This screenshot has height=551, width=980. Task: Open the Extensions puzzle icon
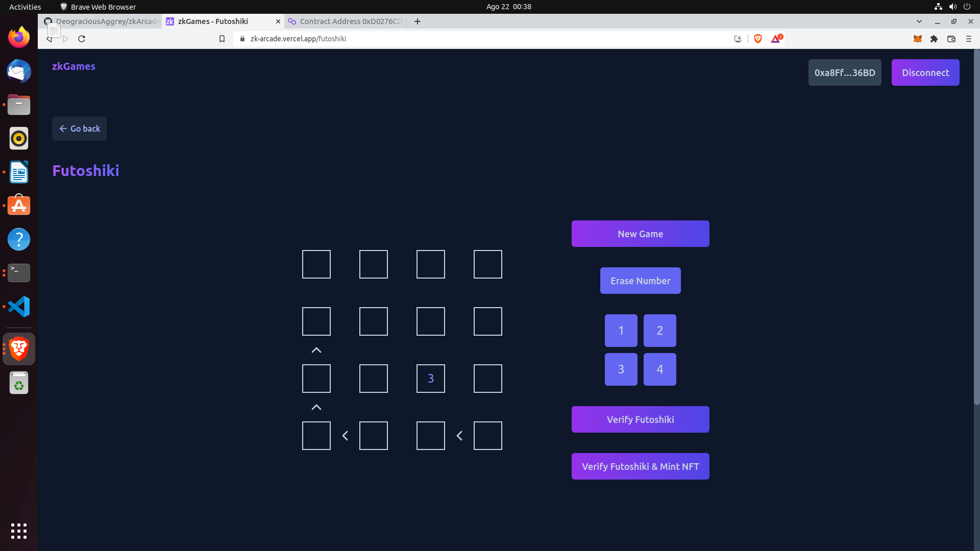pyautogui.click(x=934, y=39)
